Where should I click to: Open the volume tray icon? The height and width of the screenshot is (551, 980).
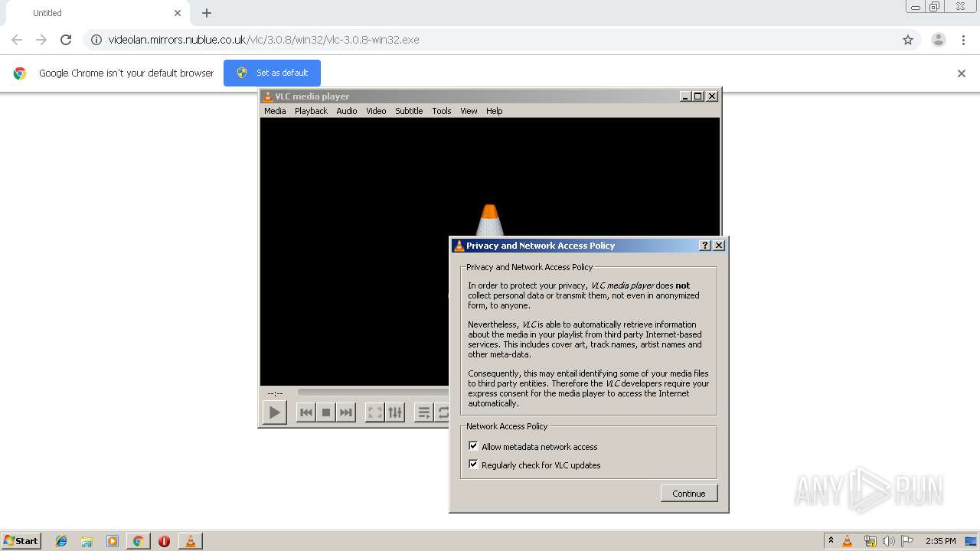click(x=889, y=541)
